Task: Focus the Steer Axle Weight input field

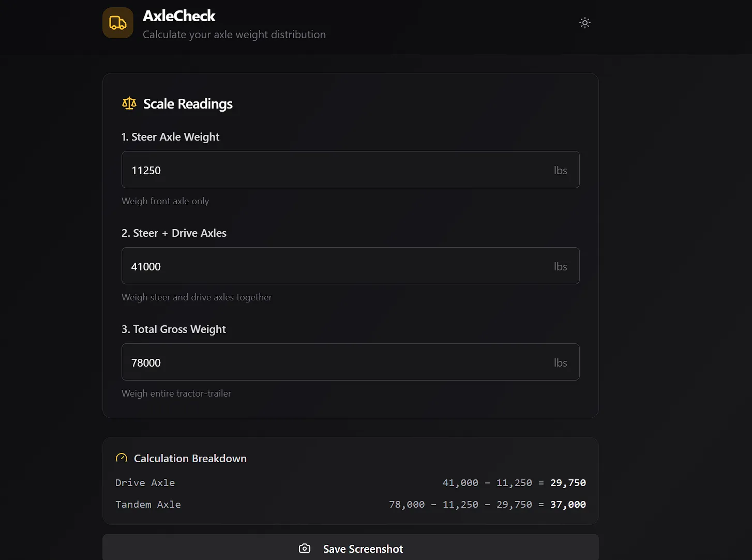Action: coord(336,170)
